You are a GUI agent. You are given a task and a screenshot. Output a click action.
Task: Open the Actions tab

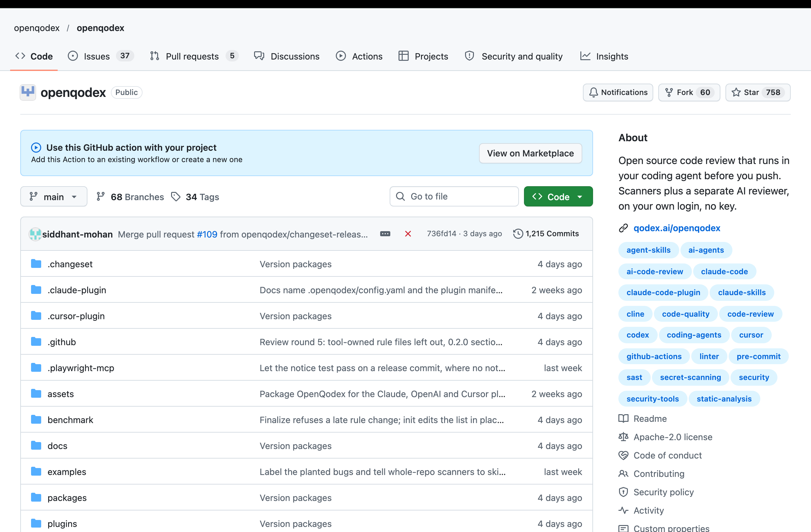[x=359, y=56]
